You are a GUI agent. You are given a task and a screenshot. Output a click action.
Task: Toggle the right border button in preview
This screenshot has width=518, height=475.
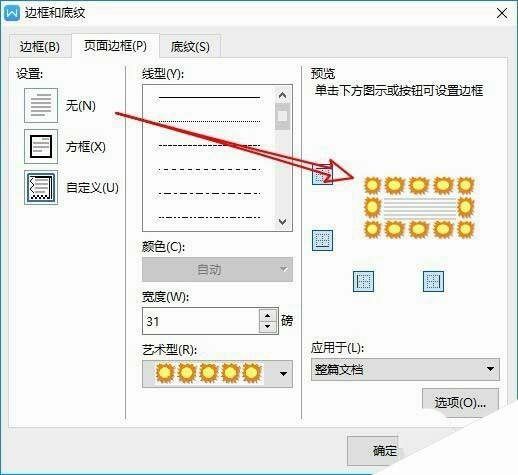[433, 281]
